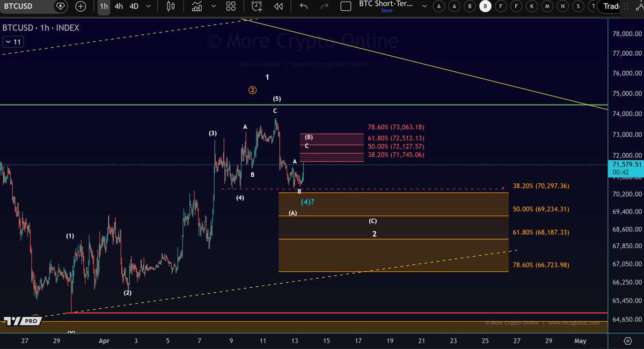Click the cyan (4)? wave label
Screen dimensions: 644x349
308,202
